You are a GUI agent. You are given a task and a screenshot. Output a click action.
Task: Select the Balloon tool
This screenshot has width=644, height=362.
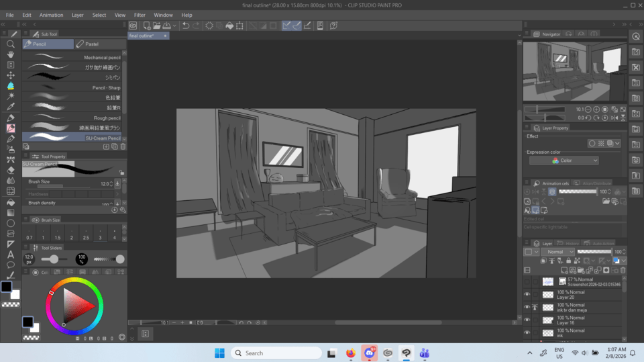coord(11,265)
